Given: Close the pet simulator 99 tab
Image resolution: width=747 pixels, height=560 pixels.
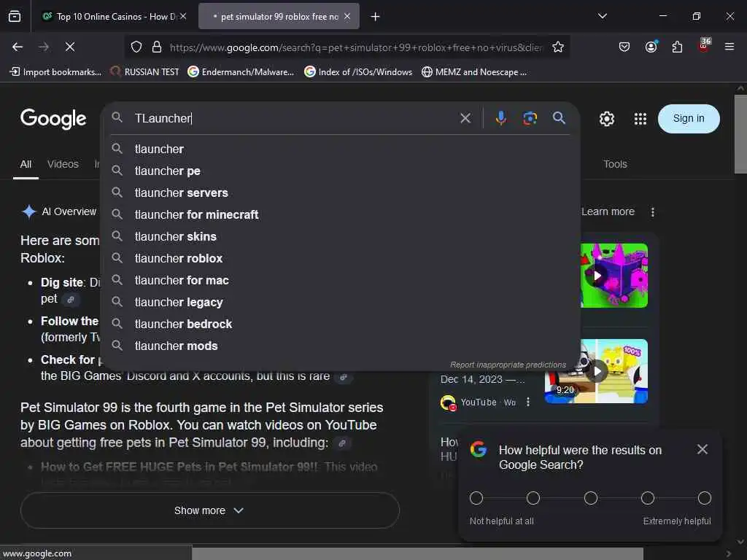Looking at the screenshot, I should point(347,16).
